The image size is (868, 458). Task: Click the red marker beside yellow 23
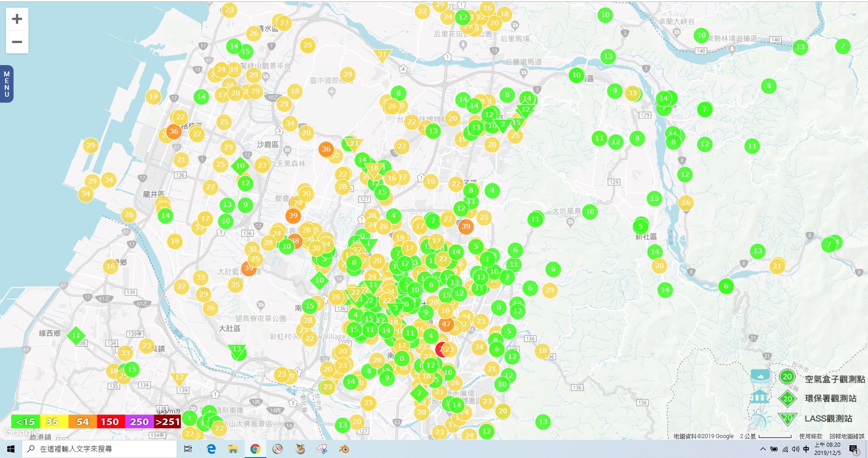[x=440, y=349]
